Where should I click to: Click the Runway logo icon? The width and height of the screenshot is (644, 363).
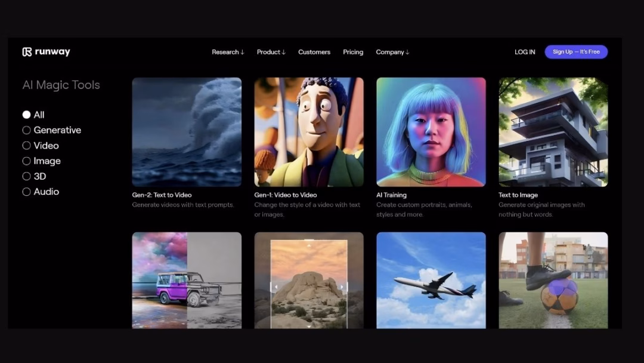pyautogui.click(x=27, y=52)
